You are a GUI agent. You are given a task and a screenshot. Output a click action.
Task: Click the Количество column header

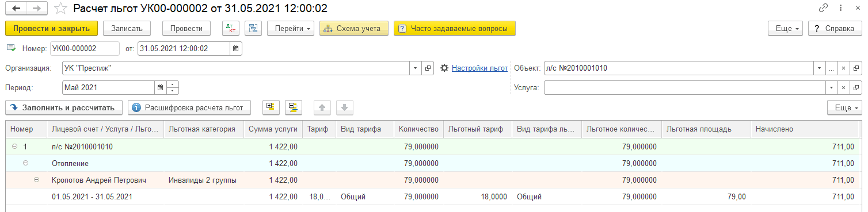click(418, 129)
